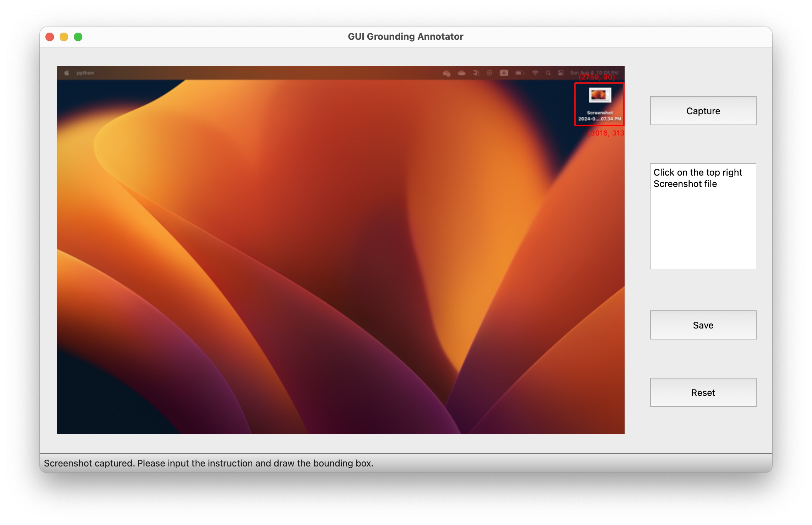Viewport: 812px width, 525px height.
Task: Click the Screenshot file thumbnail on desktop
Action: pyautogui.click(x=600, y=95)
